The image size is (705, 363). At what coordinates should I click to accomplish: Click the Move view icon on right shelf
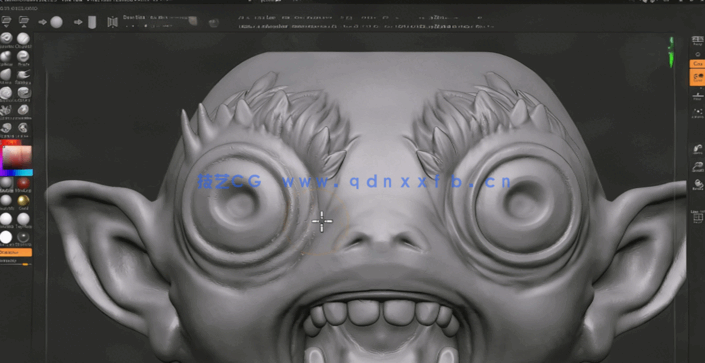click(697, 149)
